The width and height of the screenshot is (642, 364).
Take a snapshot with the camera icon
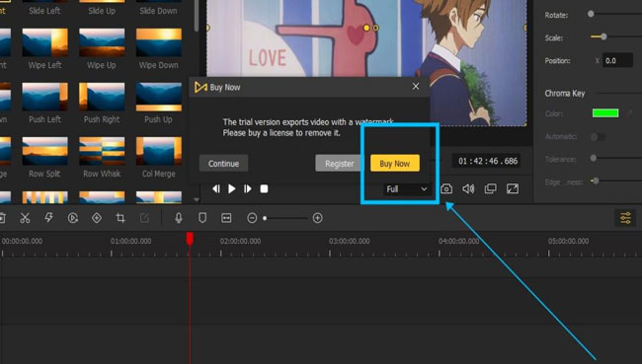tap(446, 188)
